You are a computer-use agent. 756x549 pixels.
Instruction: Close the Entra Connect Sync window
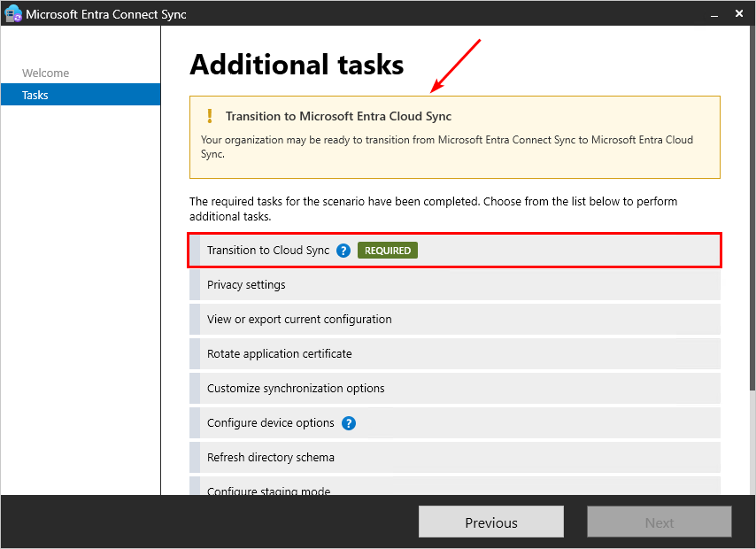(x=738, y=13)
